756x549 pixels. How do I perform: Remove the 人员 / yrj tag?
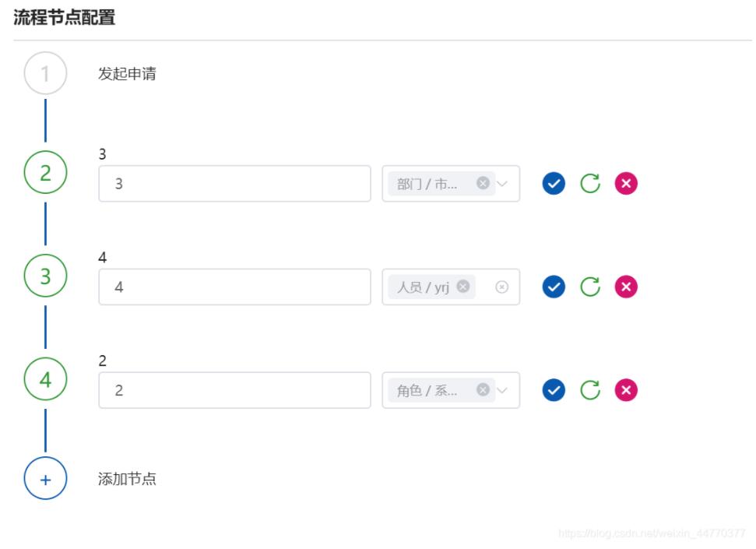[x=462, y=286]
